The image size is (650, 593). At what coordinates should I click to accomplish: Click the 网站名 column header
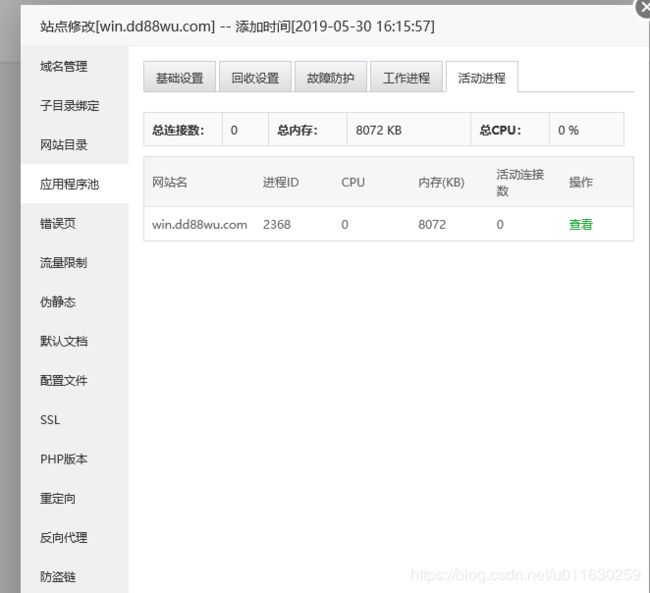pos(170,182)
